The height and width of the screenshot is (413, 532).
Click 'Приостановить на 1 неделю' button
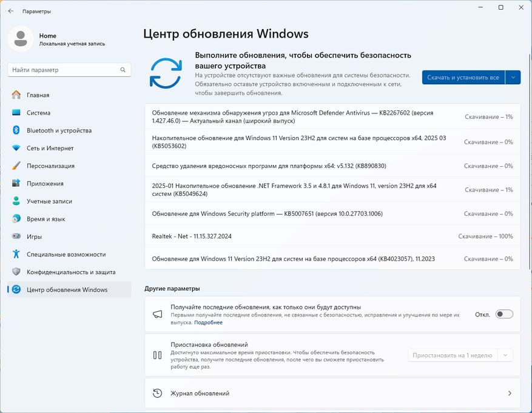[x=453, y=355]
